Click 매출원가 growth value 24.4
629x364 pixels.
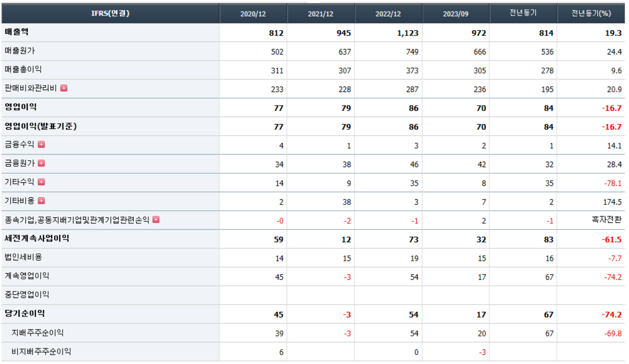click(614, 52)
